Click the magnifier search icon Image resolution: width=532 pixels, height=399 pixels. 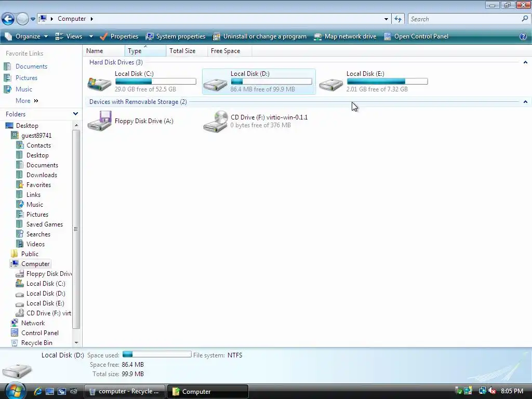(525, 19)
